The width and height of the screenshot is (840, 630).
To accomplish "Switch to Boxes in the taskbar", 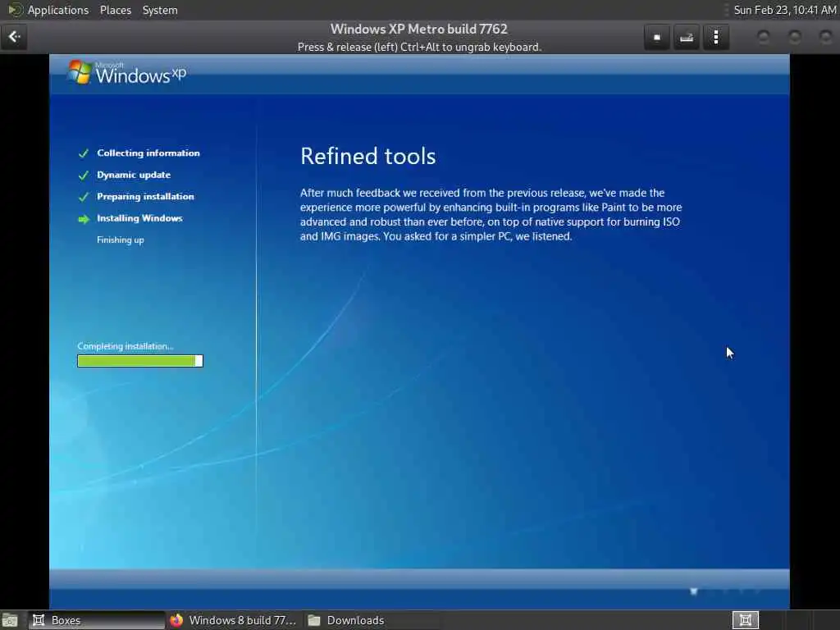I will click(x=97, y=620).
